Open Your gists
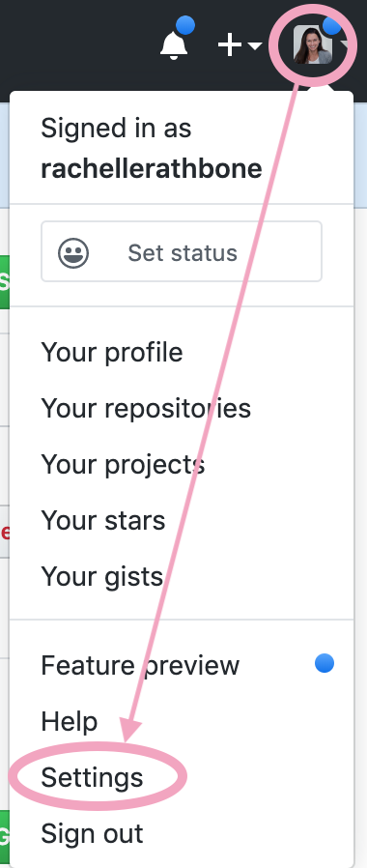This screenshot has height=868, width=367. [182, 576]
